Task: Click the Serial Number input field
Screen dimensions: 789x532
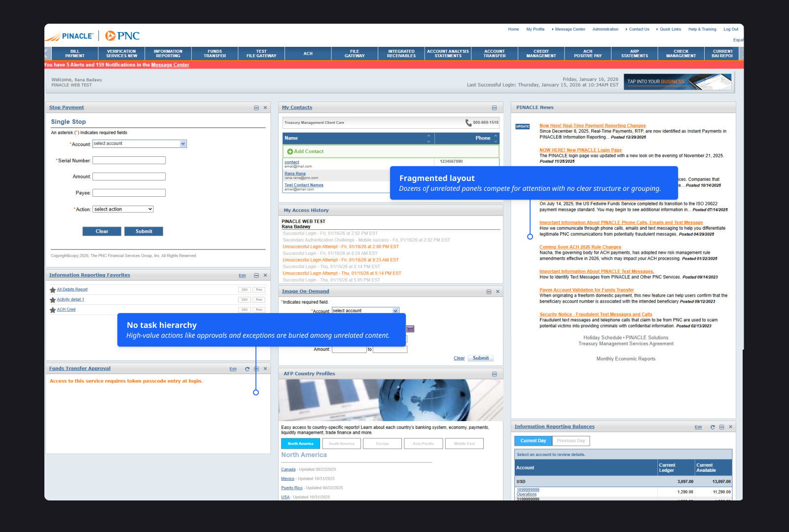Action: (x=129, y=160)
